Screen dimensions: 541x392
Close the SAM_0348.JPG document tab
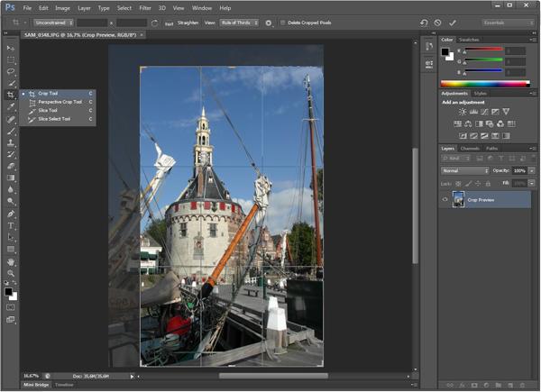point(142,35)
